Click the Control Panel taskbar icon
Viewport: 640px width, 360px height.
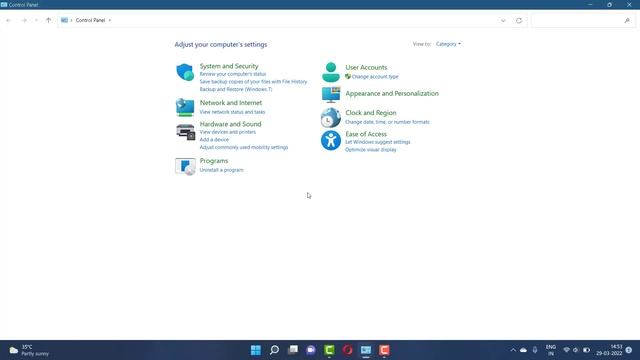point(366,350)
